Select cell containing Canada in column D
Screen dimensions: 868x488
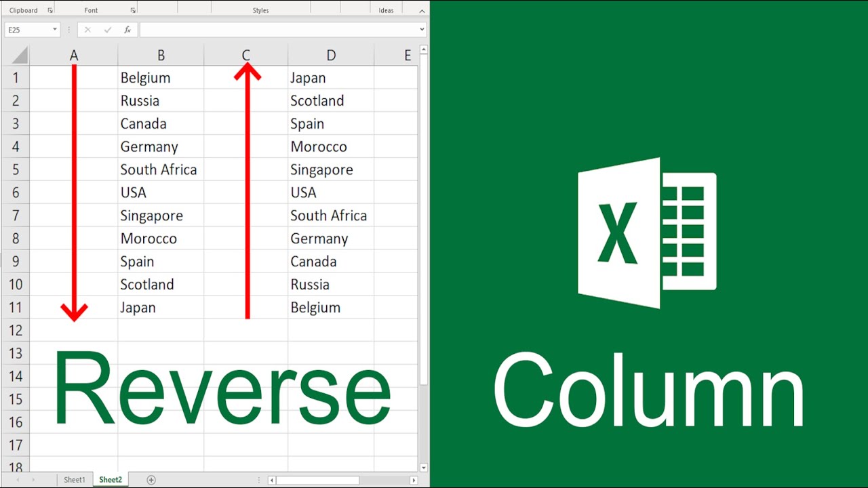(x=331, y=262)
